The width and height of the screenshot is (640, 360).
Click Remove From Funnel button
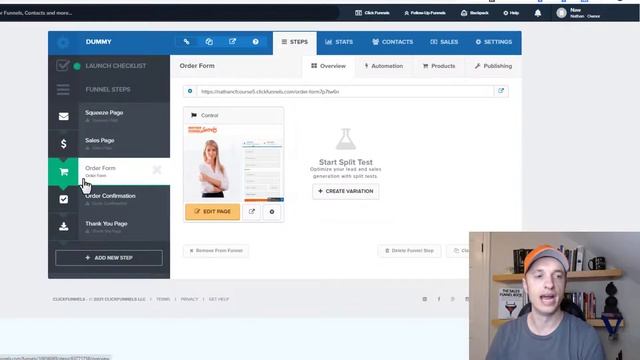216,251
